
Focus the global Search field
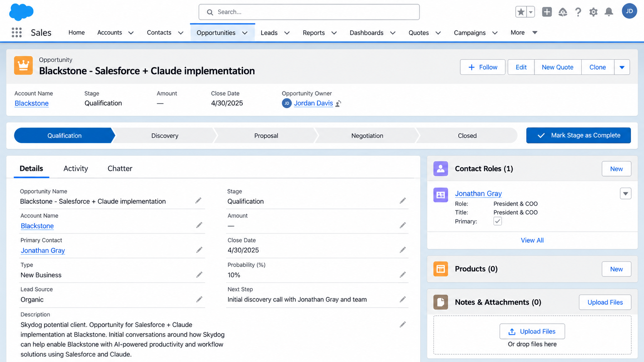tap(309, 12)
